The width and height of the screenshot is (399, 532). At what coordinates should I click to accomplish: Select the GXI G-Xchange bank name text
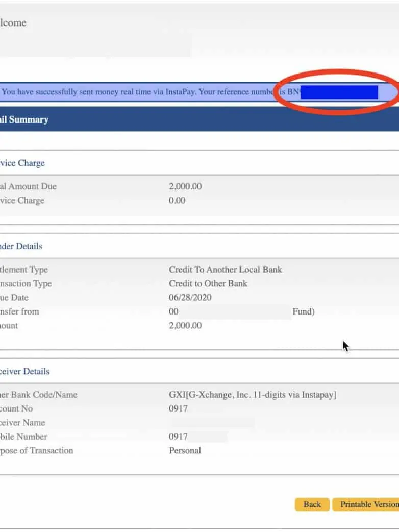click(253, 395)
